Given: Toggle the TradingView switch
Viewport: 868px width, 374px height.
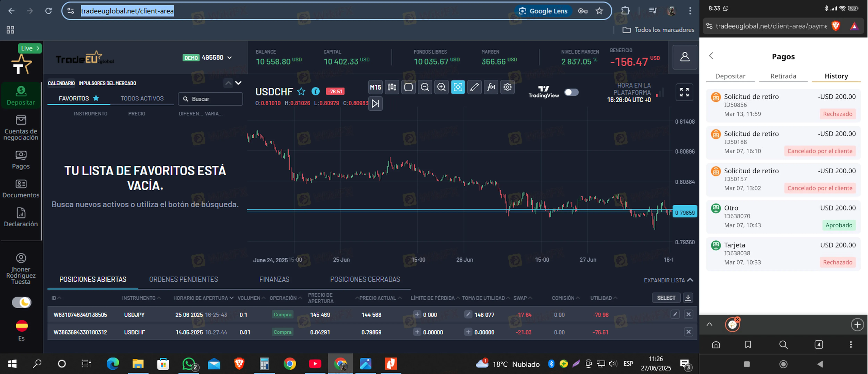Looking at the screenshot, I should point(571,92).
